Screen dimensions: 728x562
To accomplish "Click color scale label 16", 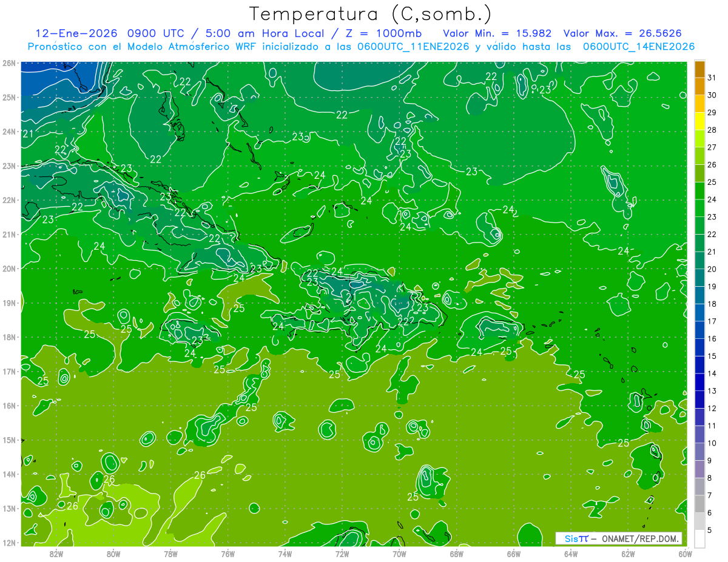I will [x=712, y=339].
